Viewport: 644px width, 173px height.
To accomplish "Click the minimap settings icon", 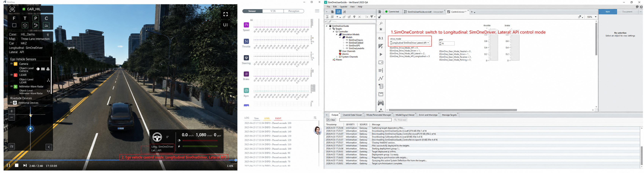I will pos(12,147).
